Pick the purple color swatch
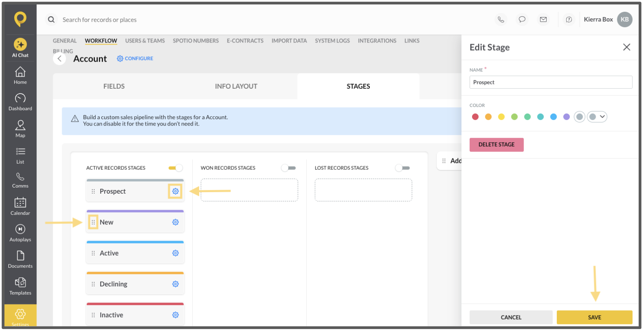Image resolution: width=644 pixels, height=333 pixels. click(567, 117)
